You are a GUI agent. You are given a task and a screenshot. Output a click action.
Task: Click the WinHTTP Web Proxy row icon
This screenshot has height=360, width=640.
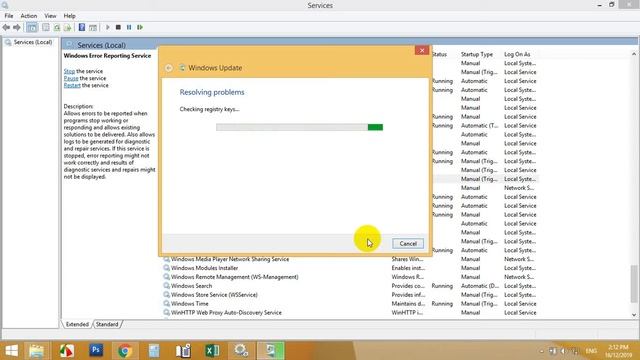point(167,313)
